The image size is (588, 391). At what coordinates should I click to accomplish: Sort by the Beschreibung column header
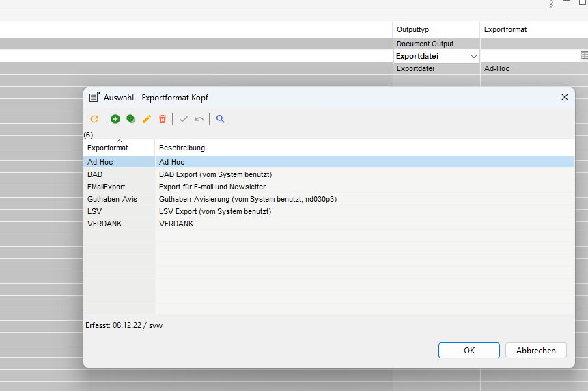(182, 148)
